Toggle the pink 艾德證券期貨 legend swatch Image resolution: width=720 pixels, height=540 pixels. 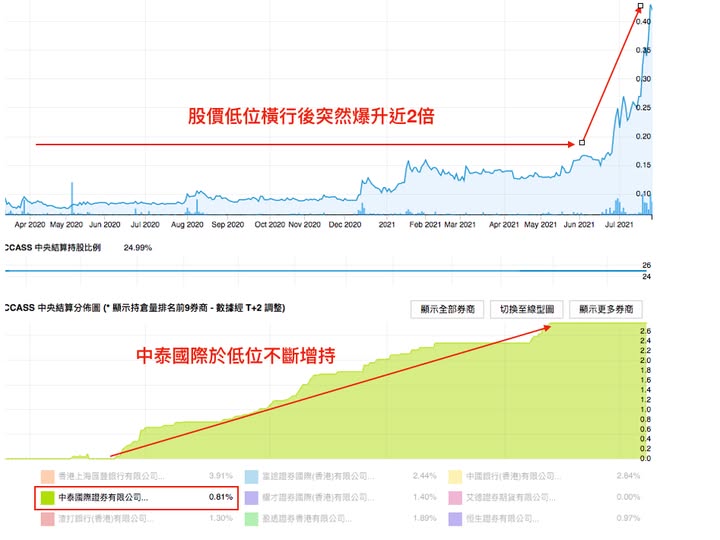tap(455, 497)
